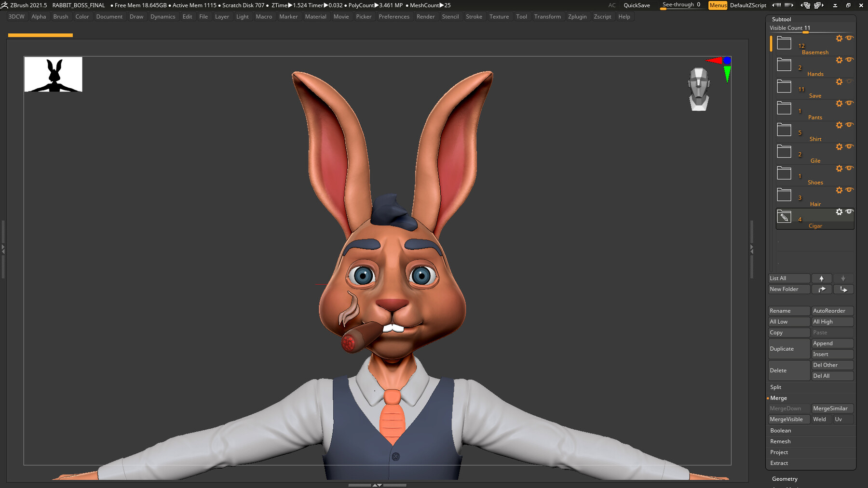Open the Zplugin menu

point(577,17)
